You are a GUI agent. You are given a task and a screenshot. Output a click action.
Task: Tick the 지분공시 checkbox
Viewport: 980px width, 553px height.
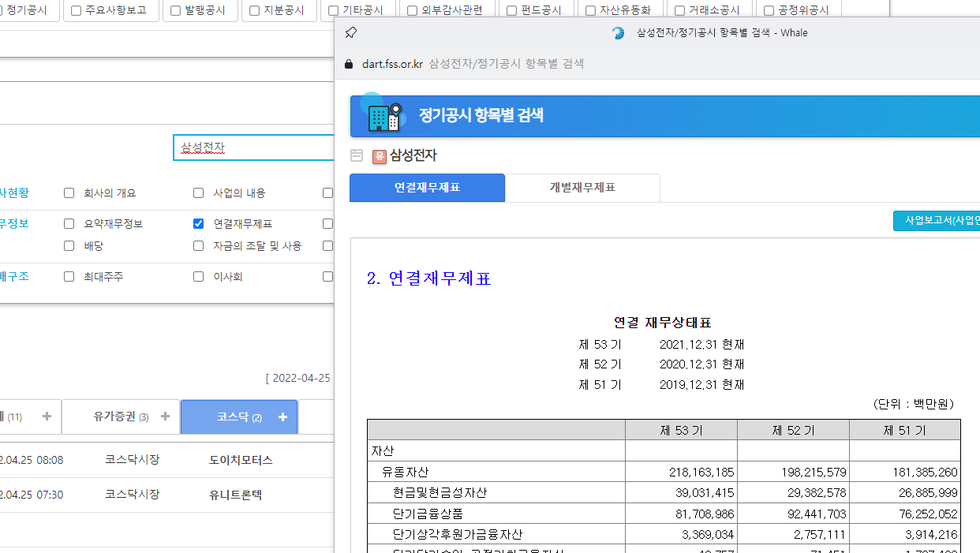[x=254, y=11]
